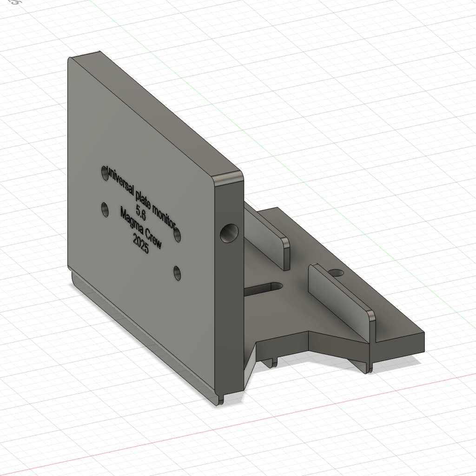Click the middle-left hole on the front plate
The width and height of the screenshot is (476, 476).
(x=105, y=209)
